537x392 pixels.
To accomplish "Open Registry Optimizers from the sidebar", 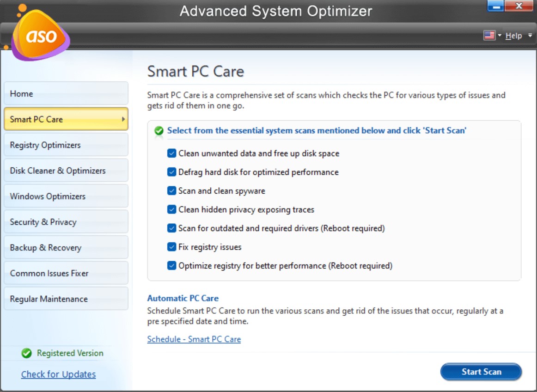I will tap(66, 145).
